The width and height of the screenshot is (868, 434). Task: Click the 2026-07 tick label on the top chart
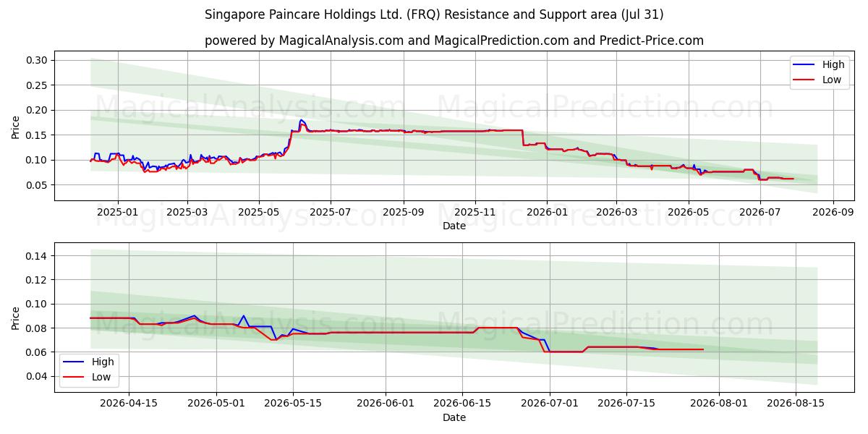pos(759,213)
